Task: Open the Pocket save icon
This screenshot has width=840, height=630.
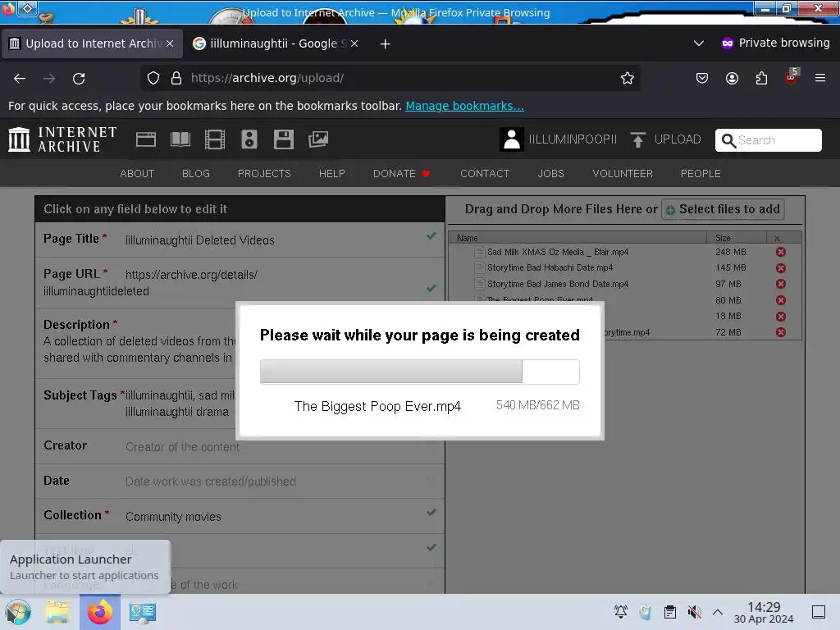Action: coord(702,78)
